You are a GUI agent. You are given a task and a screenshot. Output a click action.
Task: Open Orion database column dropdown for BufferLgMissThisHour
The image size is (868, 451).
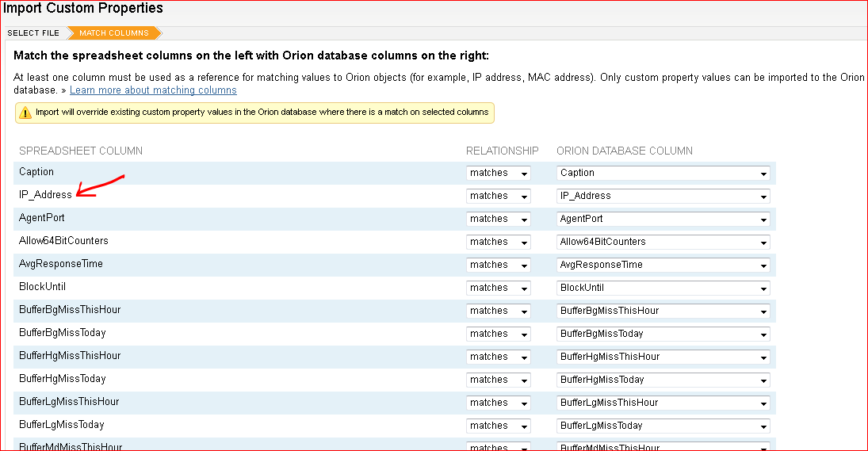(663, 403)
